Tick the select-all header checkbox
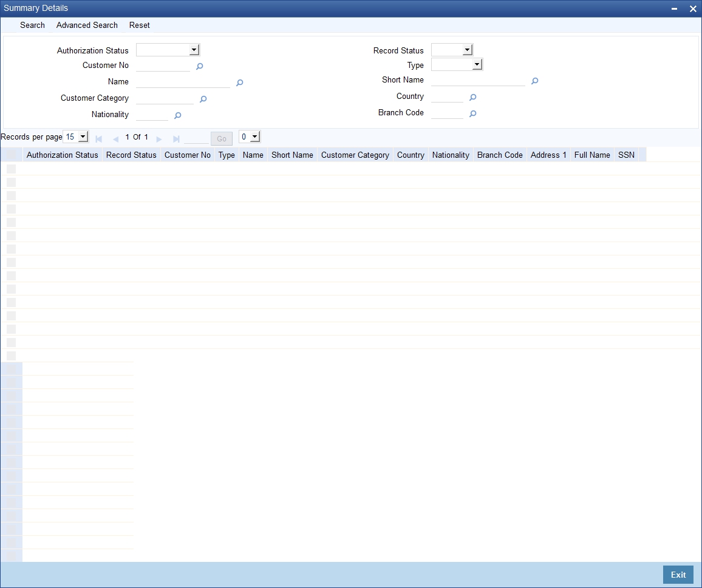Image resolution: width=702 pixels, height=588 pixels. point(11,155)
